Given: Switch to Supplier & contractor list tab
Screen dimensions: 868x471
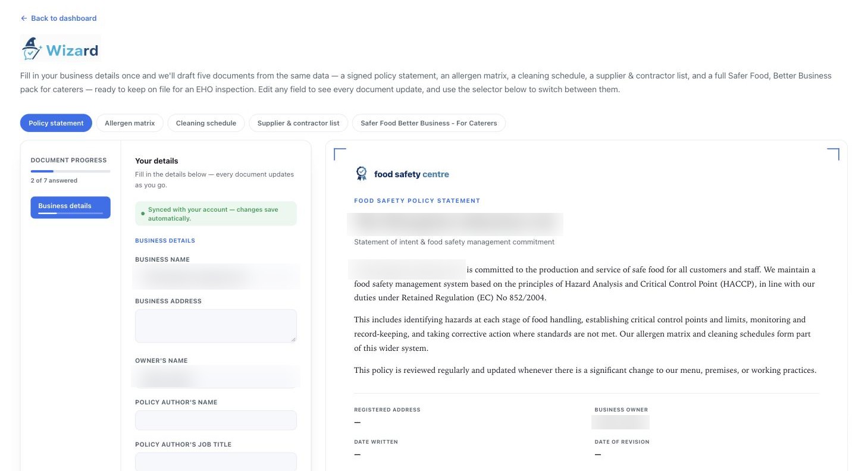Looking at the screenshot, I should pos(298,123).
